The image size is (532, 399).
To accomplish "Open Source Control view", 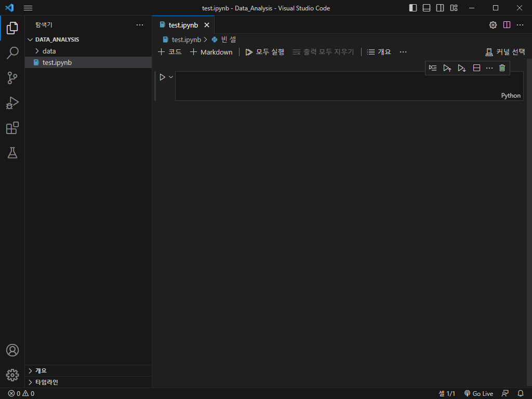I will coord(12,78).
